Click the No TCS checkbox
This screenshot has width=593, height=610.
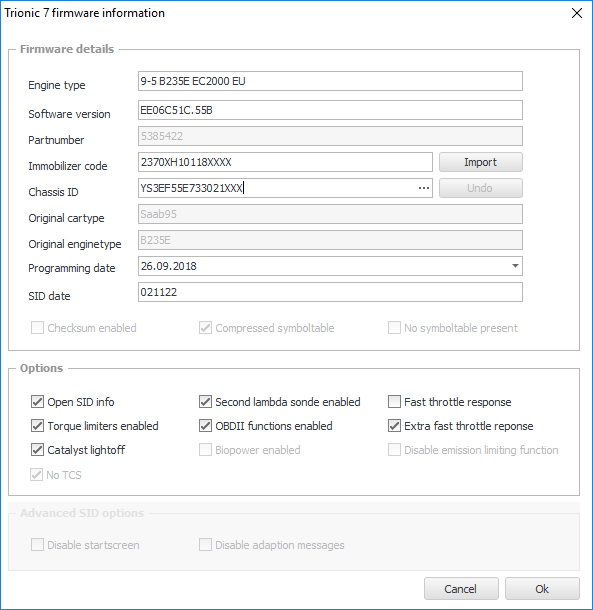(37, 475)
